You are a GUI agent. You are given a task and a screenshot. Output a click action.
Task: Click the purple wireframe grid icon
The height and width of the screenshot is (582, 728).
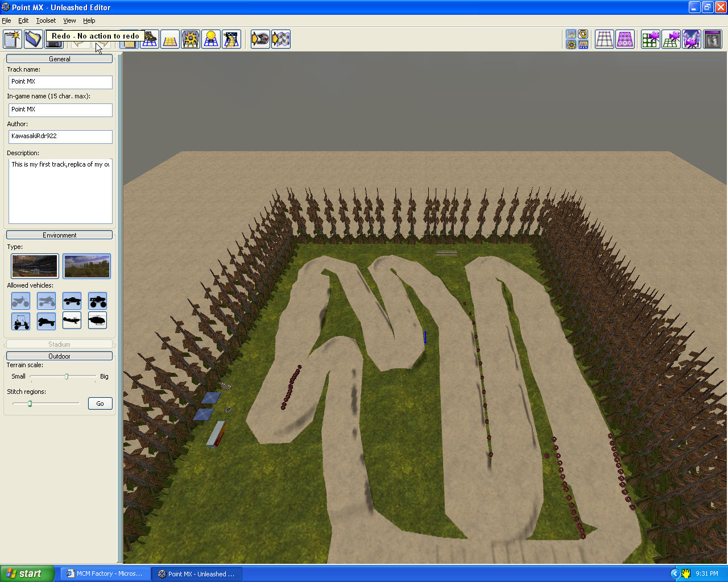(x=625, y=39)
